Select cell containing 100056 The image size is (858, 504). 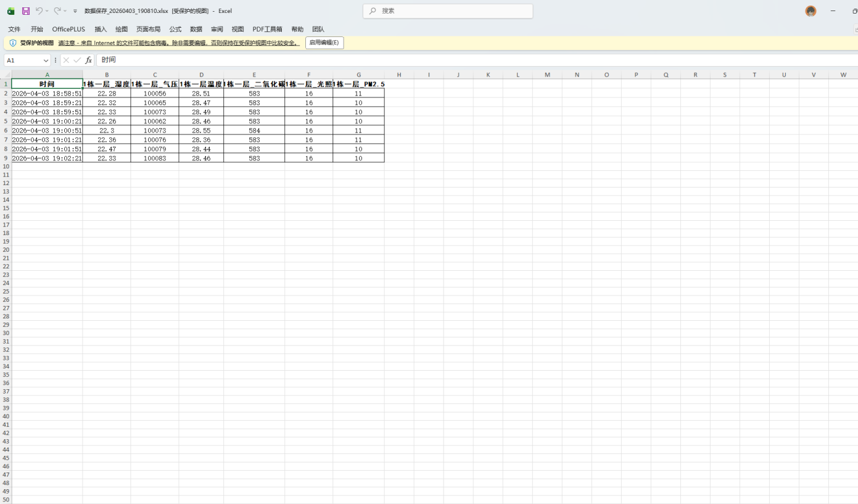coord(154,93)
